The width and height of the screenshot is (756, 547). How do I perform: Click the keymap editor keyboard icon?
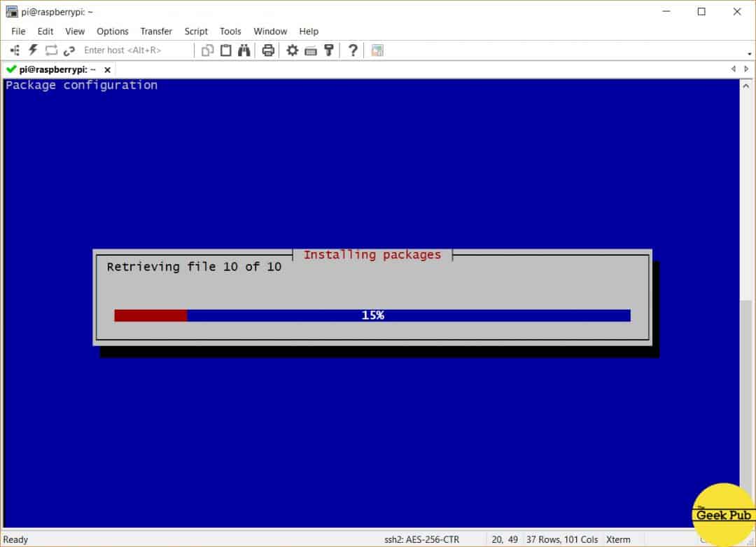(x=311, y=50)
